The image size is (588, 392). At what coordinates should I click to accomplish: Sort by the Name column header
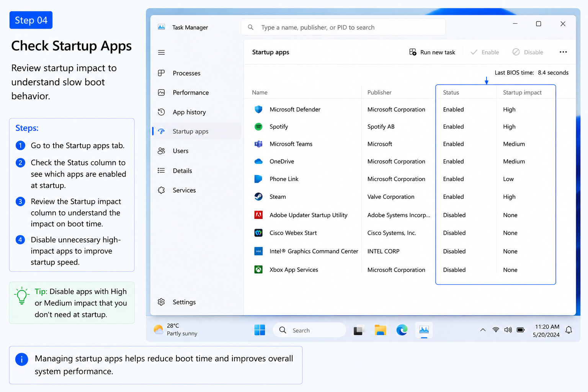[x=260, y=92]
